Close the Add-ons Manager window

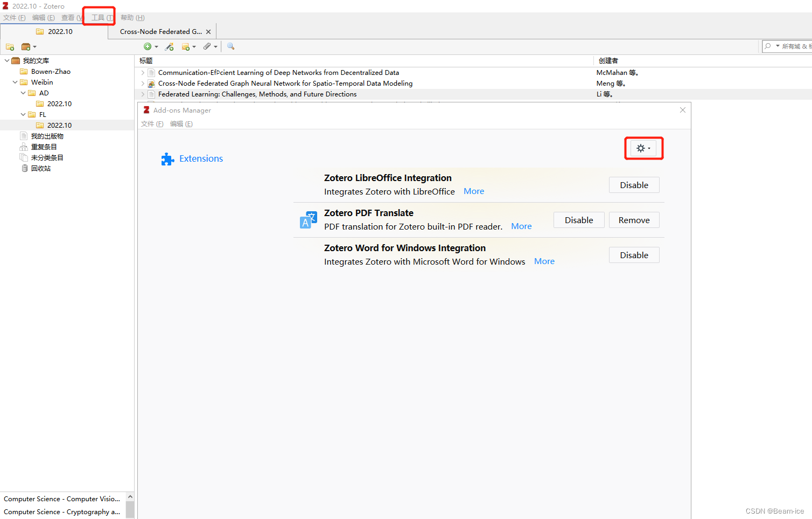683,110
